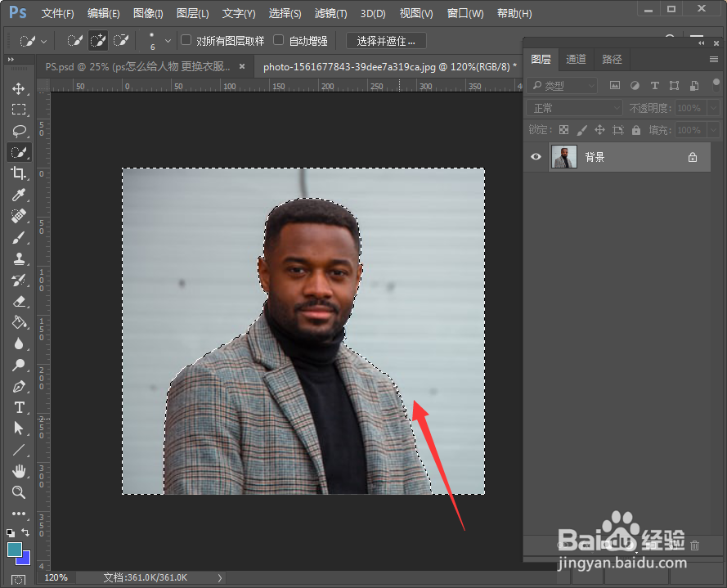Open the 填充 fill slider dropdown
Screen dimensions: 727x588
(x=714, y=130)
